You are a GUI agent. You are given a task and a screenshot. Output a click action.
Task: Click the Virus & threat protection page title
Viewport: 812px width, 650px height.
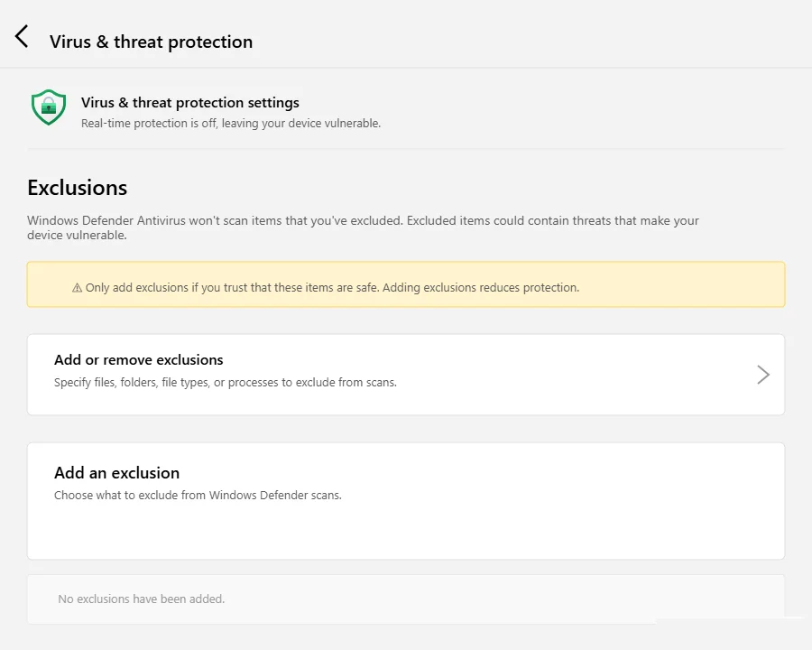[x=151, y=42]
